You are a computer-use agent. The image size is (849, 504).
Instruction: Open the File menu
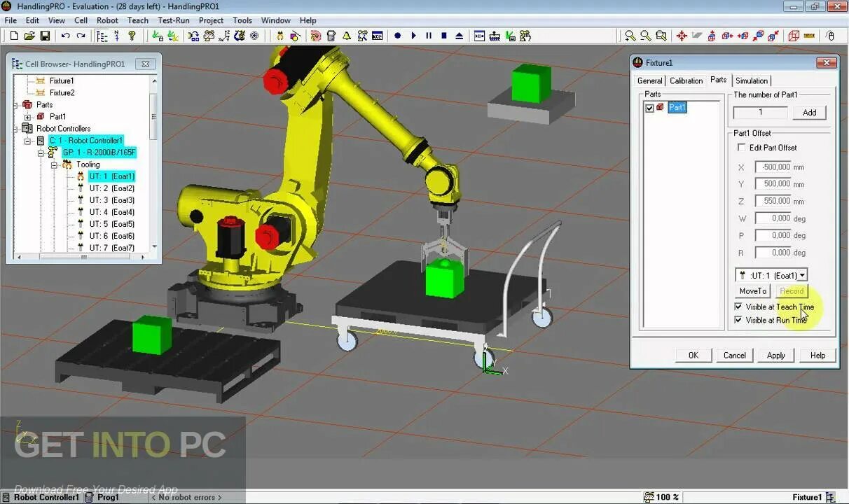click(x=11, y=20)
